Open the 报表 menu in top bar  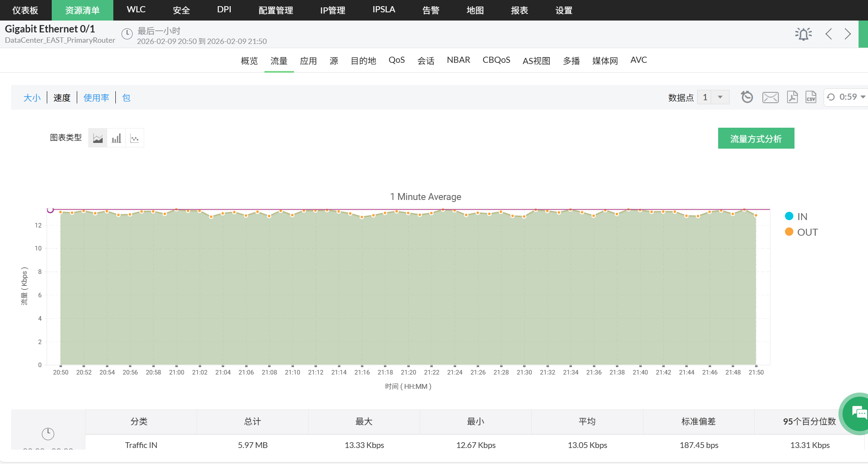[x=519, y=10]
